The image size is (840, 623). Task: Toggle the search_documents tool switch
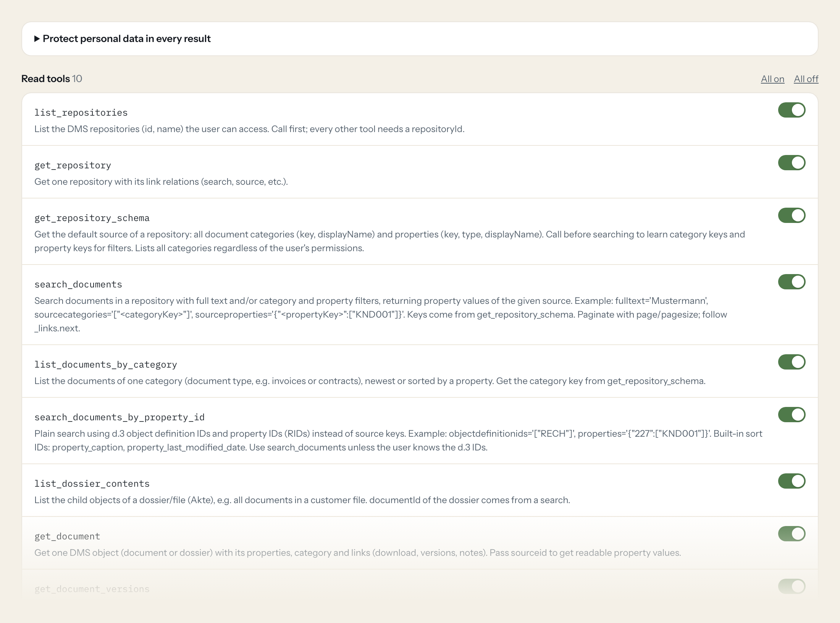coord(792,282)
